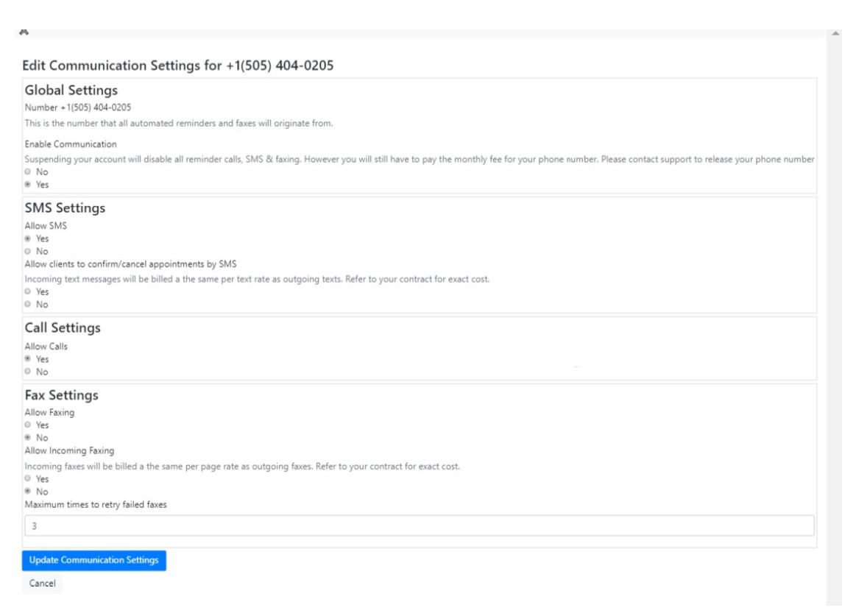Click the Allow SMS label
Image resolution: width=856 pixels, height=616 pixels.
tap(46, 225)
